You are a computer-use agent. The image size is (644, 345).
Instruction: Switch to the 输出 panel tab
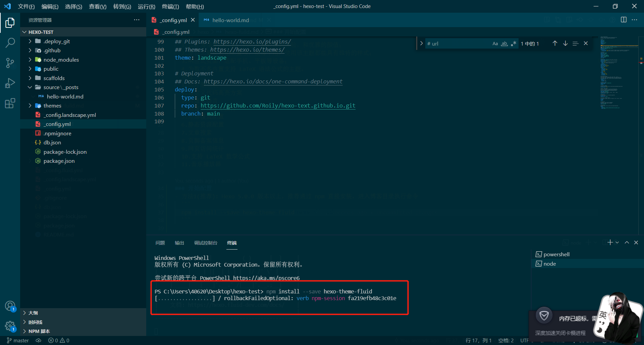coord(179,243)
